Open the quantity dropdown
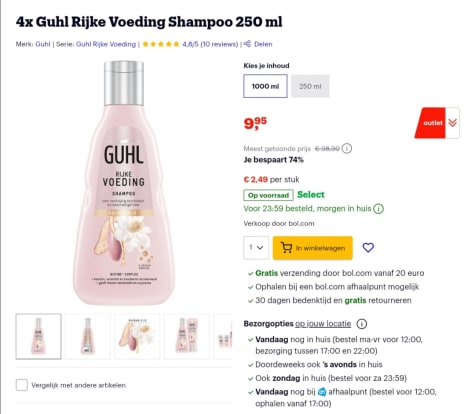Viewport: 475px width, 414px height. [256, 248]
